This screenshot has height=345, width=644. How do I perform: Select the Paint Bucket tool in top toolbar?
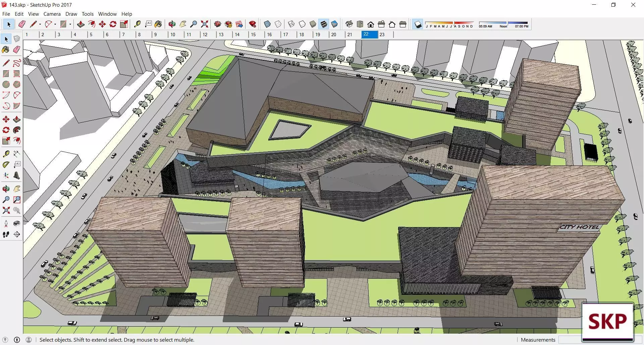(x=158, y=24)
